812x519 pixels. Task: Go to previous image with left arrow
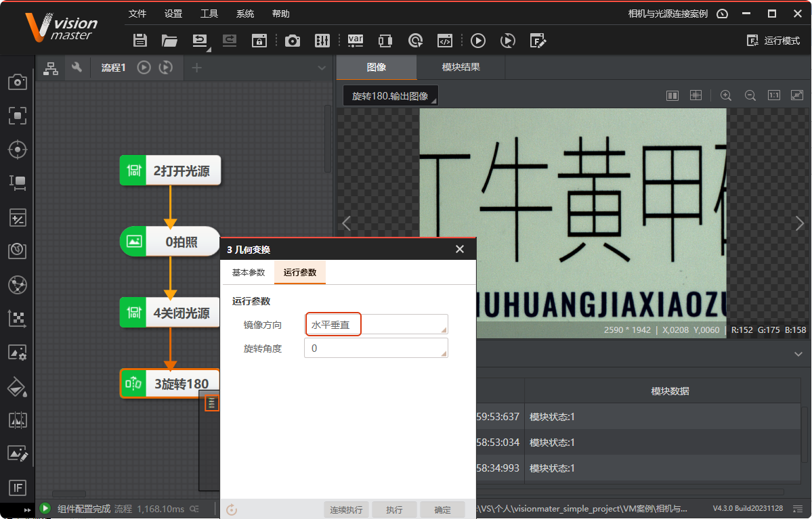(x=347, y=223)
